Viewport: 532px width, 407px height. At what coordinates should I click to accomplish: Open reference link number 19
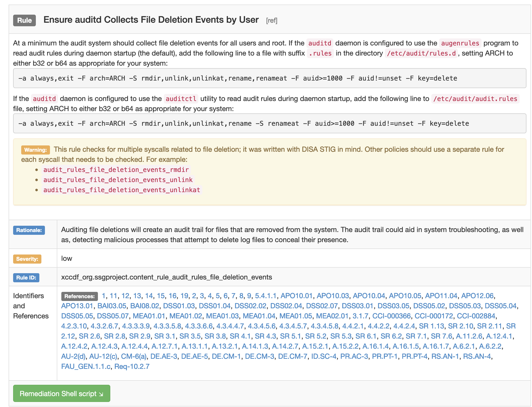coord(184,296)
